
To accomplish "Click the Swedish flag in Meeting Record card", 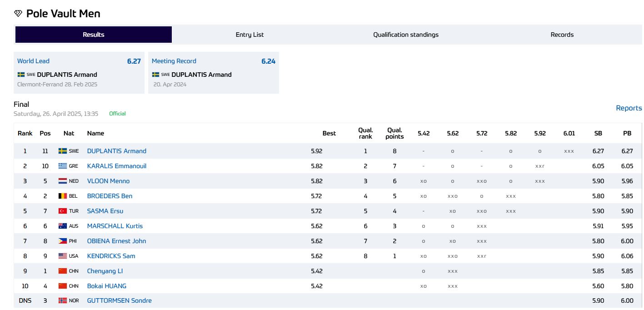I will tap(155, 75).
